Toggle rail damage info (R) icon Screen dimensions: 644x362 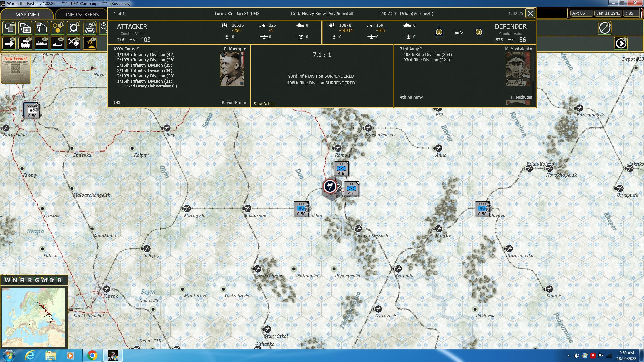90,28
